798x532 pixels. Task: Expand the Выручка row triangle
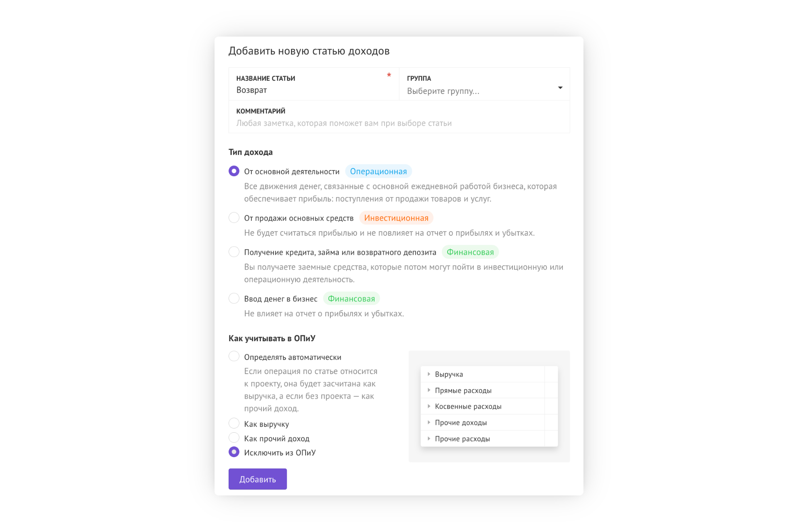point(429,374)
